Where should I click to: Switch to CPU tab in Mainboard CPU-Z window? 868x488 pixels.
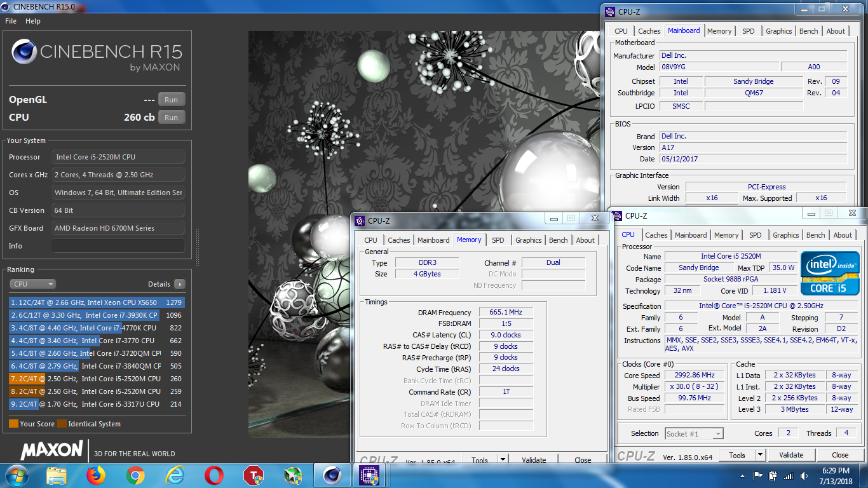click(621, 31)
